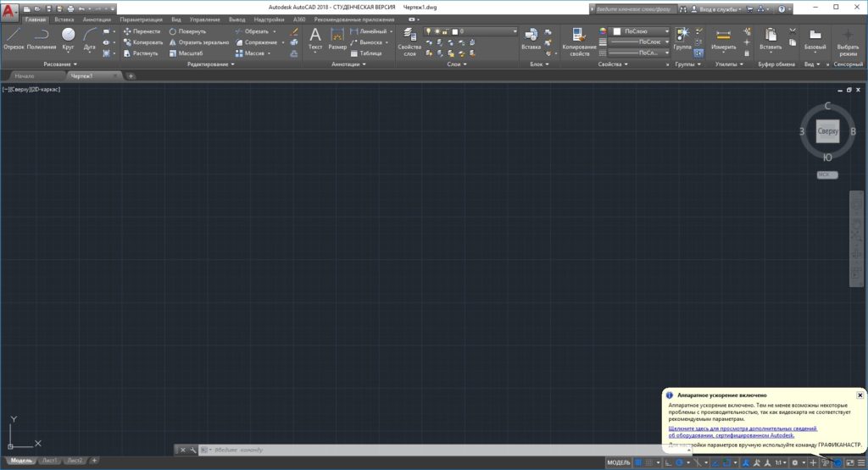868x470 pixels.
Task: Click the Измерить (measure) tool
Action: [x=724, y=39]
